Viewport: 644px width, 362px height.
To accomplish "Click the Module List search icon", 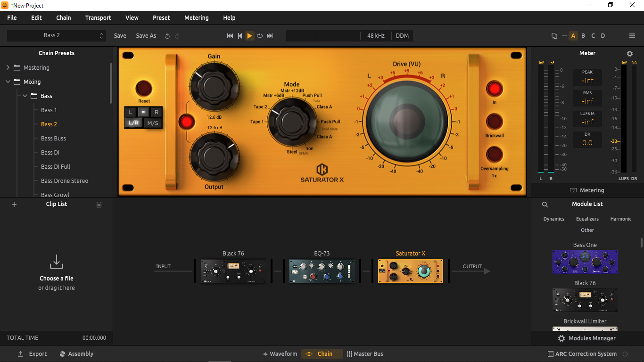I will [x=545, y=205].
